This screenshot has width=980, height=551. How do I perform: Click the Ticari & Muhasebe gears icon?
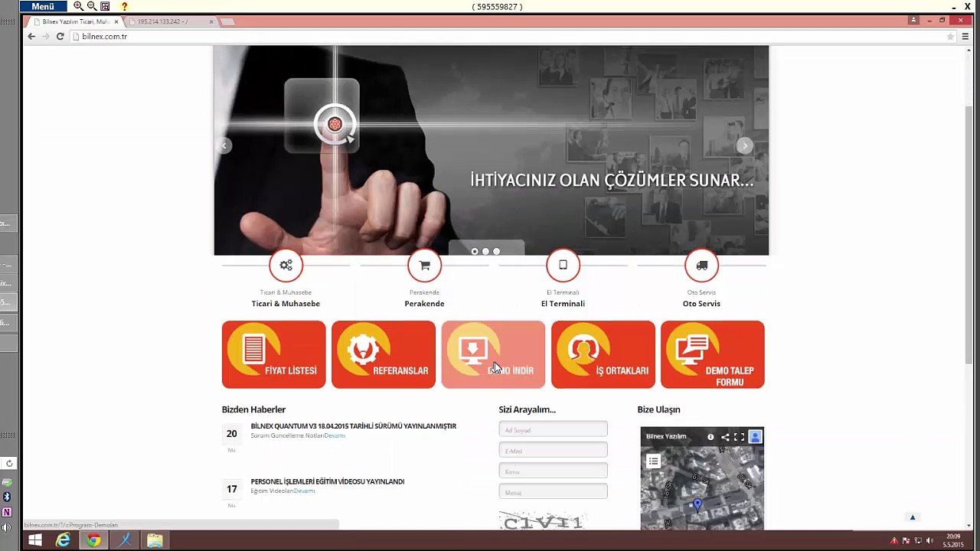pos(286,266)
